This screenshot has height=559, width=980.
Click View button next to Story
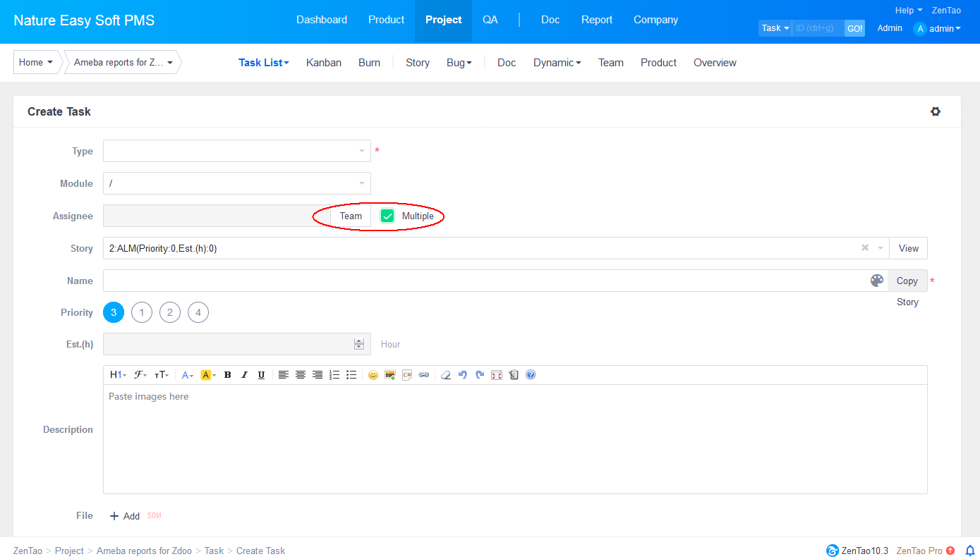tap(908, 248)
